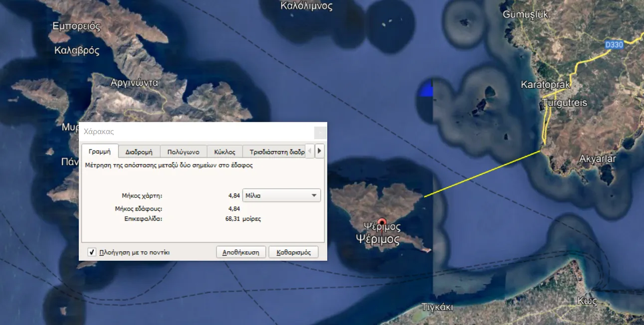Click the D330 road shield marker

tap(614, 45)
